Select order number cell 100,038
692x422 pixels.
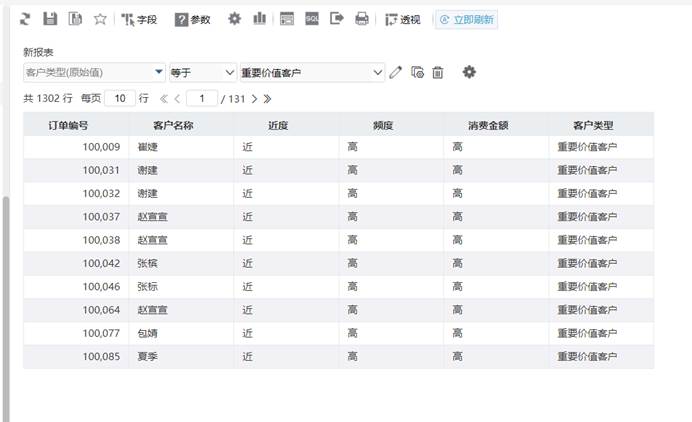point(76,240)
